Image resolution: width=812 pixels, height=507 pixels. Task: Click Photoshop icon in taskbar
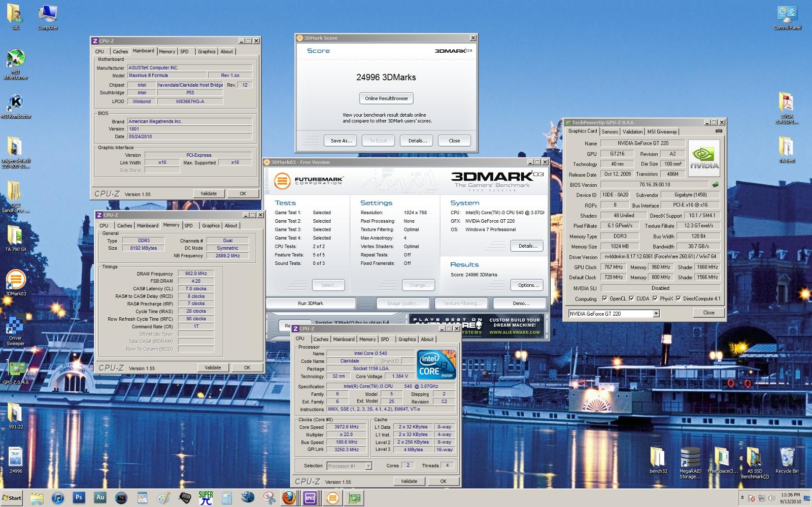click(79, 498)
